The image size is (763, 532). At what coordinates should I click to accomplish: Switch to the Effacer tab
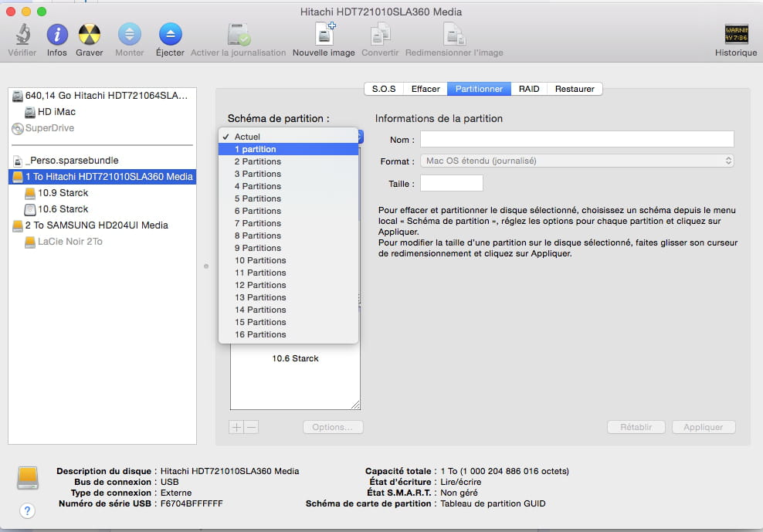[426, 89]
